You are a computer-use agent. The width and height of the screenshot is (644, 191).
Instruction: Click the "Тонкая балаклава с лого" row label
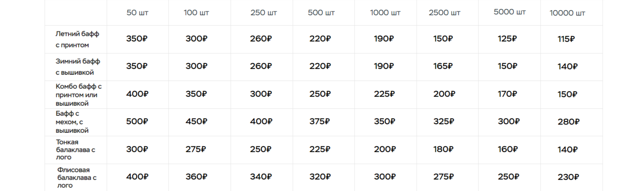pos(75,150)
